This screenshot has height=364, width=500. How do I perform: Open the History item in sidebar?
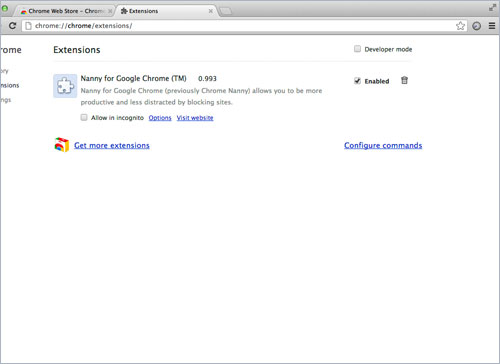pyautogui.click(x=4, y=71)
